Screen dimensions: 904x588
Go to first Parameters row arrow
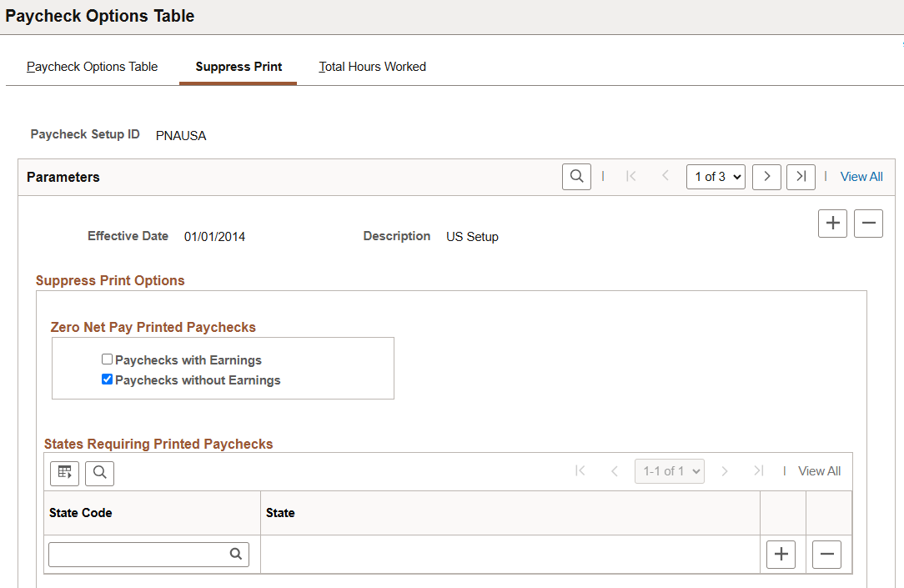click(630, 177)
